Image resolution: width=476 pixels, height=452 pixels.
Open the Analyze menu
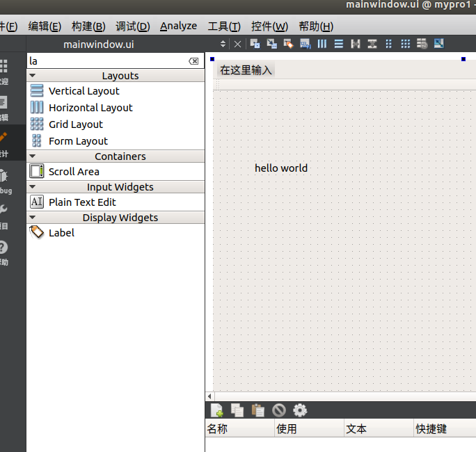point(178,26)
